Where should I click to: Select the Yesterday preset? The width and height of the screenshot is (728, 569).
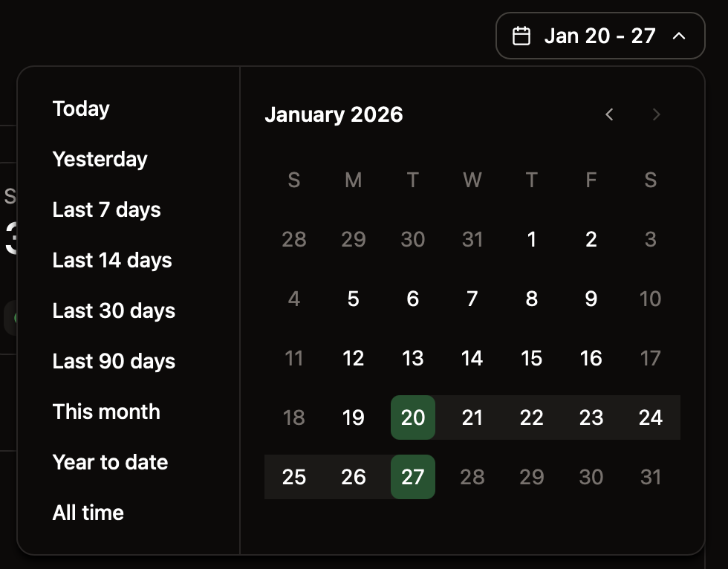point(100,159)
